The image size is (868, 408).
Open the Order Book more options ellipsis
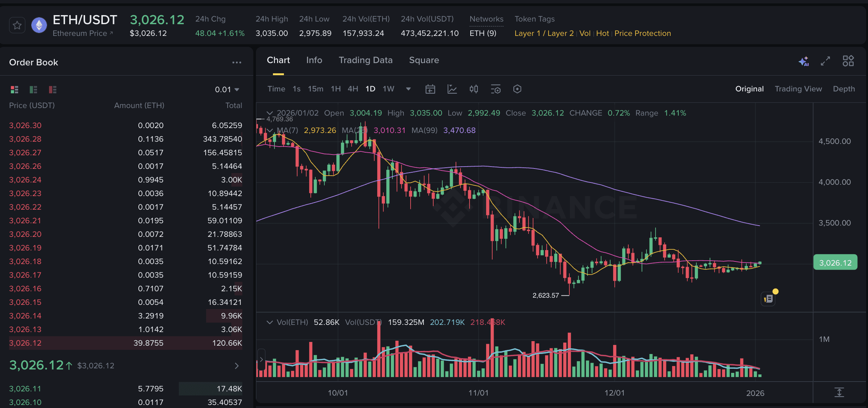click(x=237, y=62)
